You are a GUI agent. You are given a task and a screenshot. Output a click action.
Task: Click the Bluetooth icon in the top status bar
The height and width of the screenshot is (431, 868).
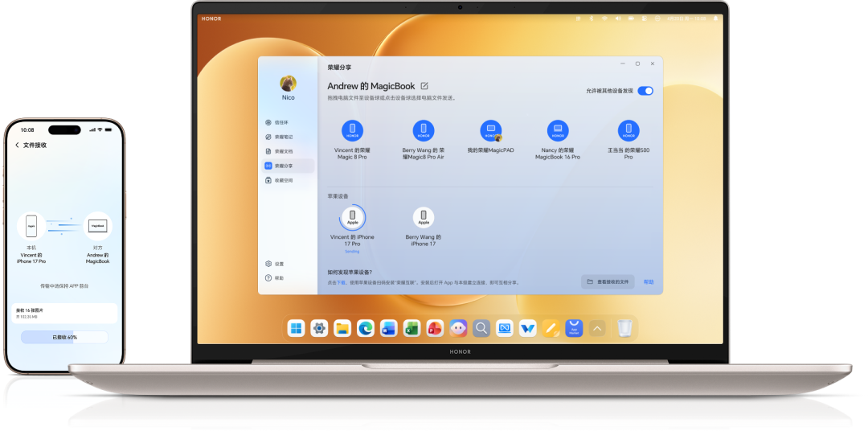coord(592,18)
